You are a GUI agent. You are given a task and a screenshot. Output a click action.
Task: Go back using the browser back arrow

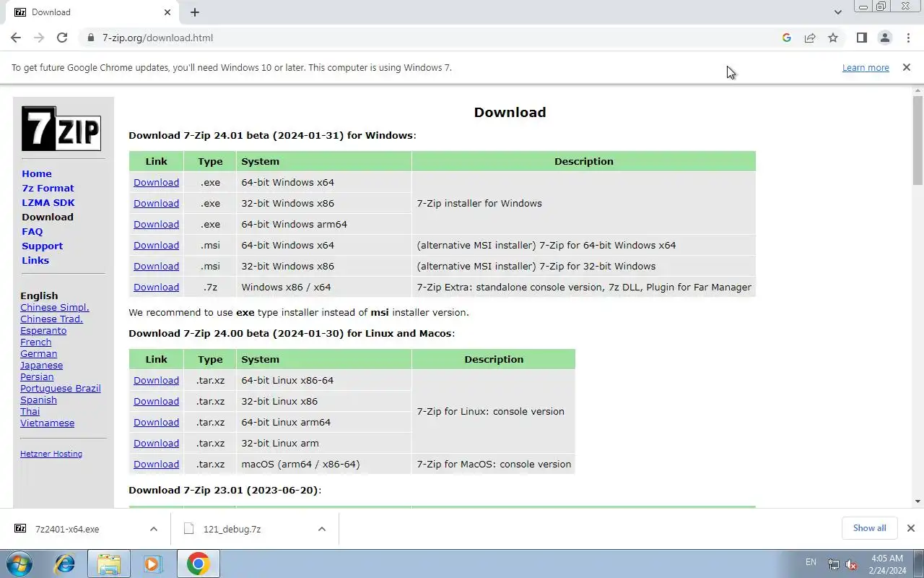pyautogui.click(x=16, y=38)
